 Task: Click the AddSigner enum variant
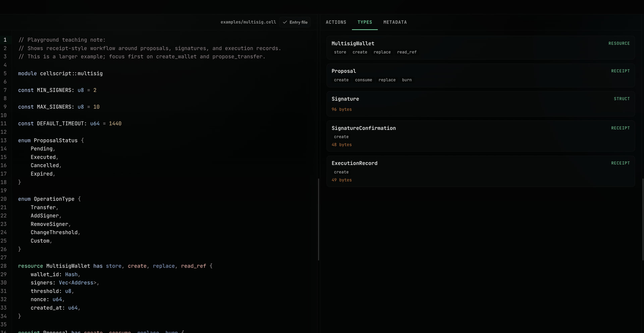(45, 216)
